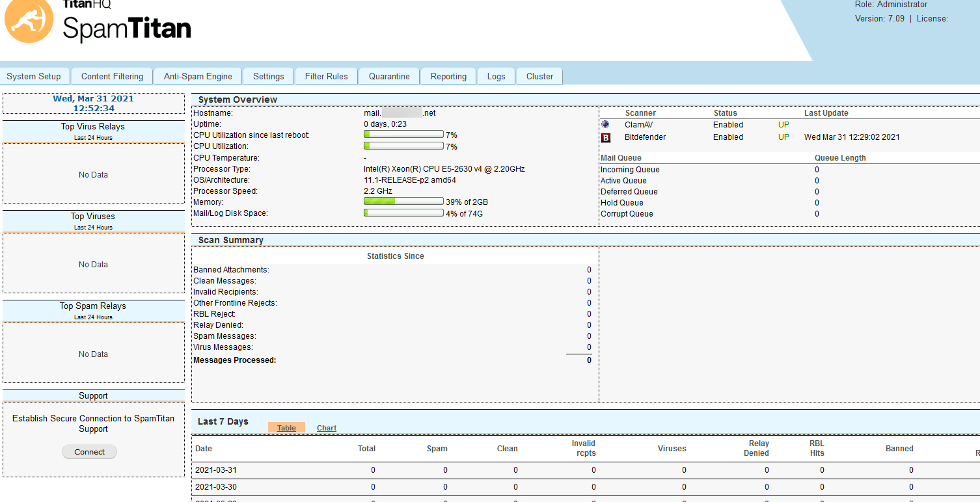Click Establish Secure Connection to SpamTitan Support text
The width and height of the screenshot is (980, 502).
click(x=93, y=424)
